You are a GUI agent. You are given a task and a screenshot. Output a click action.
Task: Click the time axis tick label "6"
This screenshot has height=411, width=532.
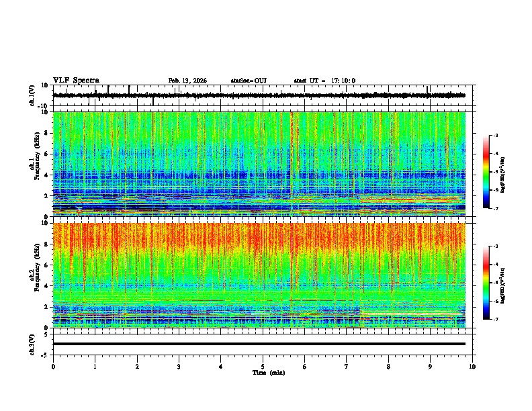305,367
